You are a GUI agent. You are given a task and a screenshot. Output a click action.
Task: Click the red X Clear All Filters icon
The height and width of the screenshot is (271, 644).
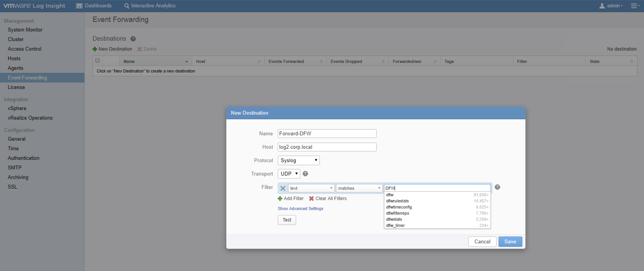pos(311,199)
